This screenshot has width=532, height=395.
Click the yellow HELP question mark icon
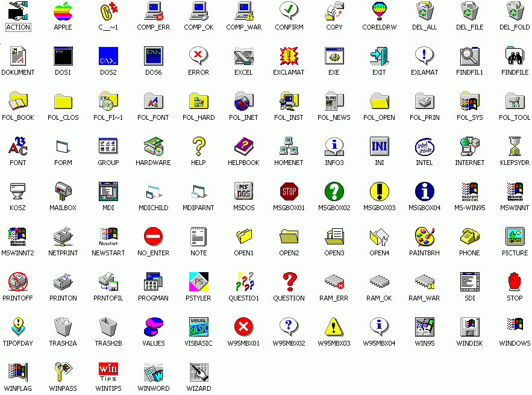(x=198, y=146)
